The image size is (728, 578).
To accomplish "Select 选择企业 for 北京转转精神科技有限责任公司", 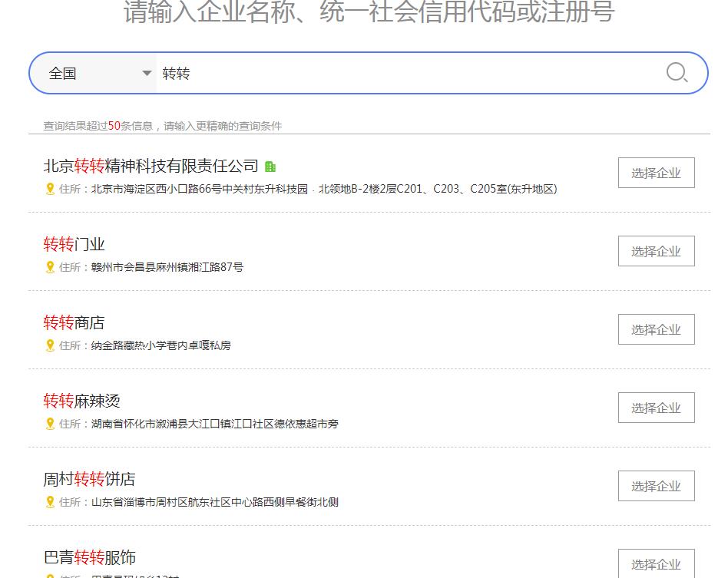I will pyautogui.click(x=657, y=173).
